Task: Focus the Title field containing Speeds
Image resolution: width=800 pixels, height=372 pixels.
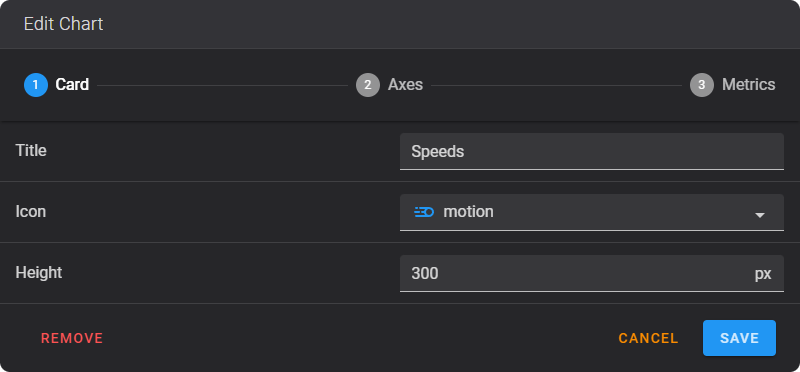Action: [x=592, y=151]
